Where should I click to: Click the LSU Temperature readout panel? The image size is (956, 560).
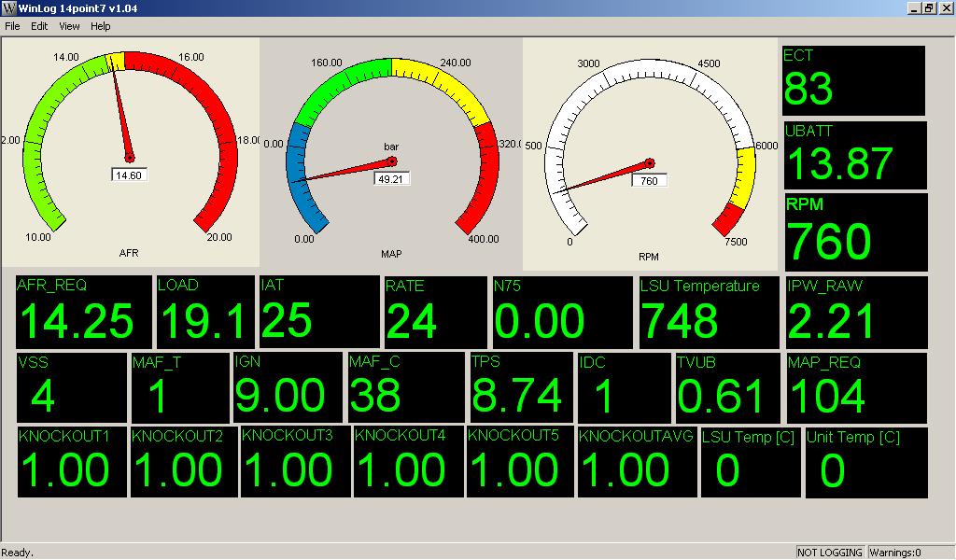click(709, 312)
